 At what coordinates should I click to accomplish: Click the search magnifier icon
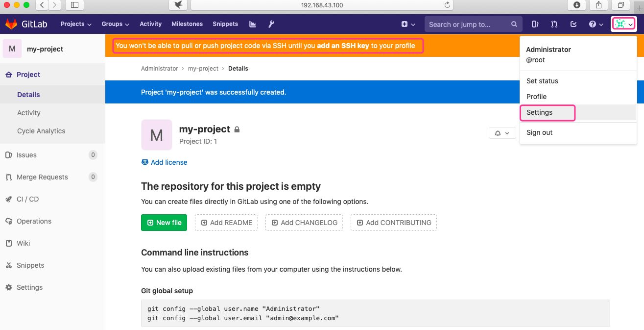pyautogui.click(x=514, y=24)
